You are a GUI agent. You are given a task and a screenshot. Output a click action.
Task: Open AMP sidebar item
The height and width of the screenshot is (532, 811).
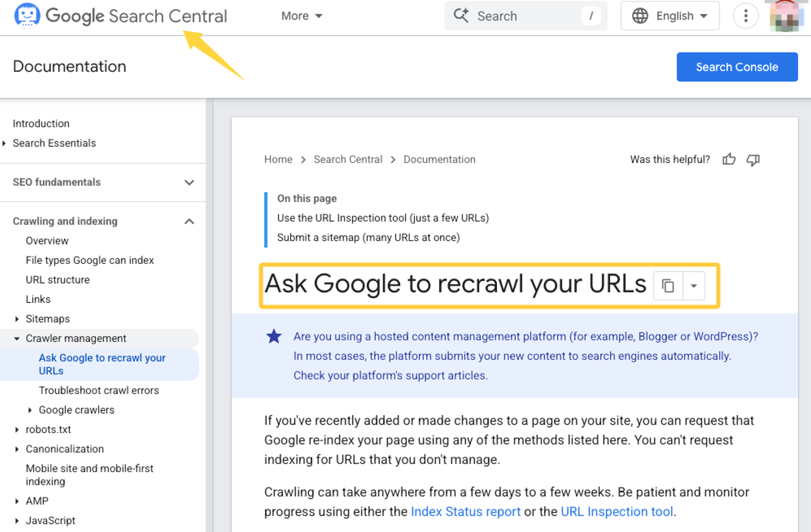(x=37, y=501)
